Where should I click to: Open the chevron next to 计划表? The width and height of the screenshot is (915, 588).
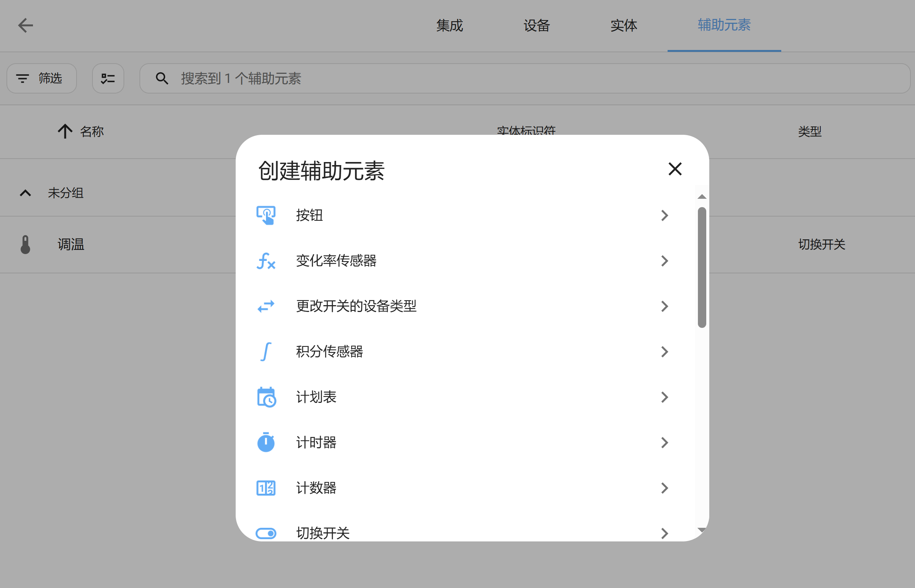[665, 397]
